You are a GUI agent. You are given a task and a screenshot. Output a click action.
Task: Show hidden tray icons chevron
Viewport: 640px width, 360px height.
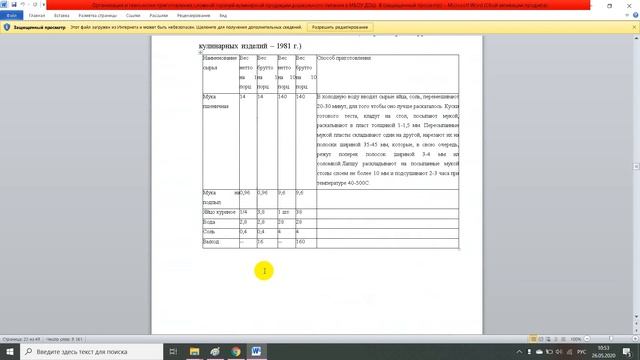(519, 351)
